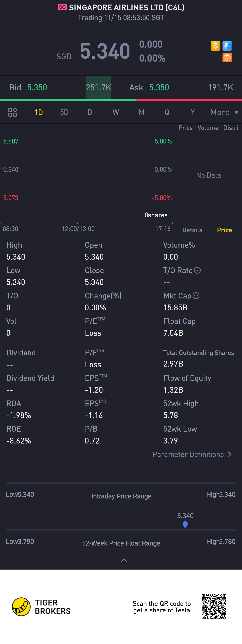This screenshot has width=242, height=644.
Task: Click the 52-week range blue marker
Action: pos(185,525)
